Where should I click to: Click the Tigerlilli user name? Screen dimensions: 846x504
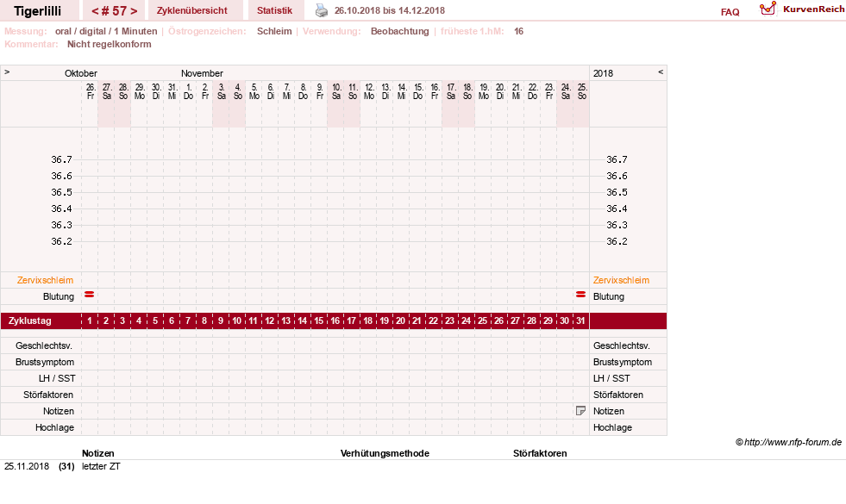(x=38, y=11)
